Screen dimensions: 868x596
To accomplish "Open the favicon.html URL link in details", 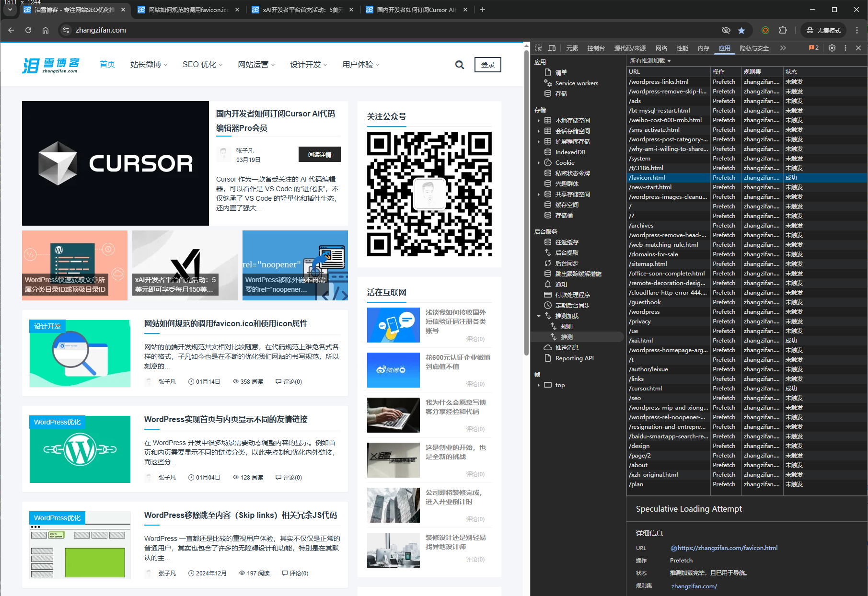I will [x=727, y=548].
